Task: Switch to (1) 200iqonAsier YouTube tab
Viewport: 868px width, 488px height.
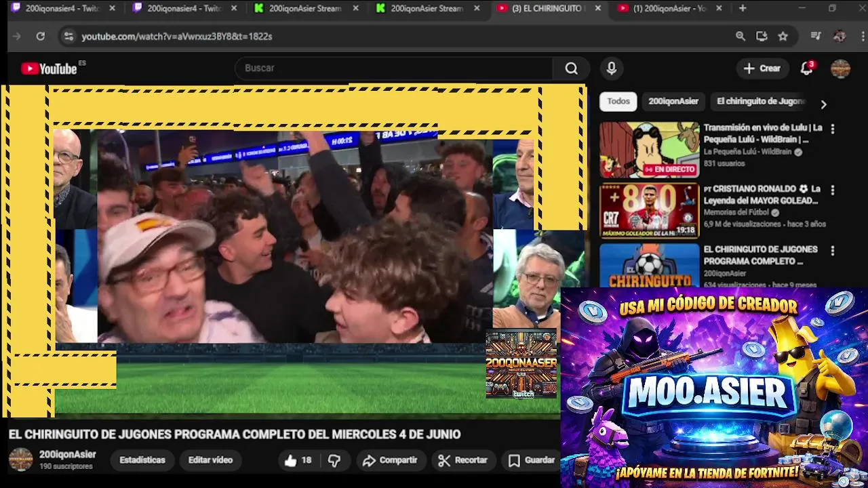Action: click(670, 9)
